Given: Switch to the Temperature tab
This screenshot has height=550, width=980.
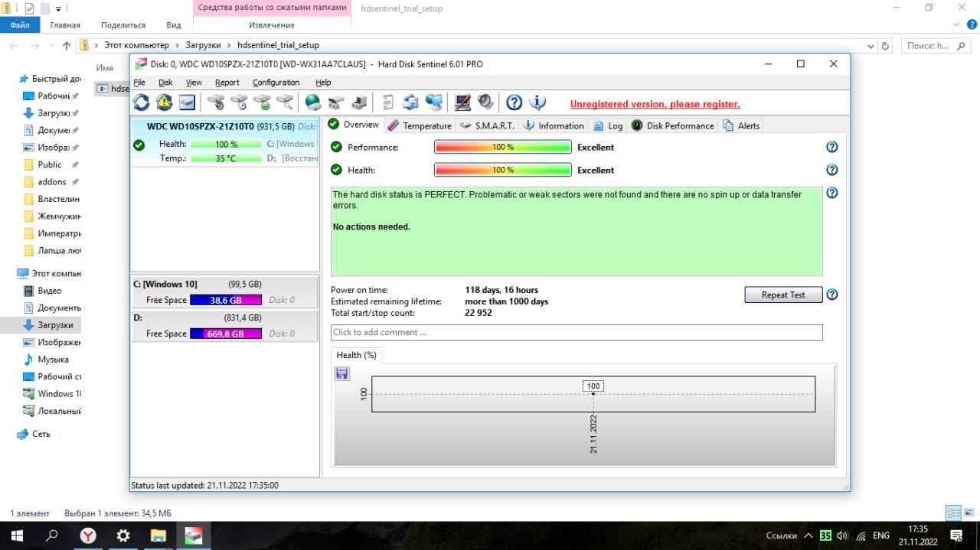Looking at the screenshot, I should [x=420, y=125].
